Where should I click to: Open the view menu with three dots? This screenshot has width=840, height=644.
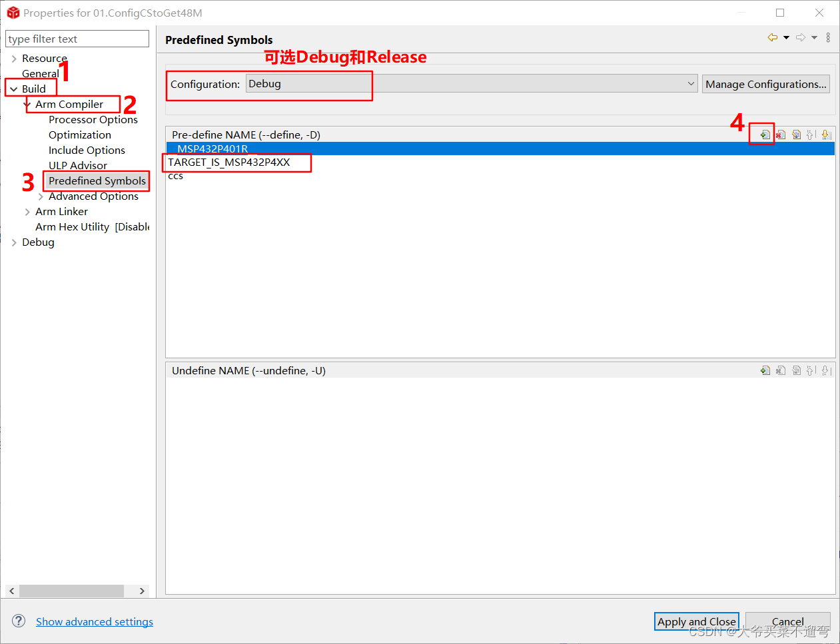[828, 37]
